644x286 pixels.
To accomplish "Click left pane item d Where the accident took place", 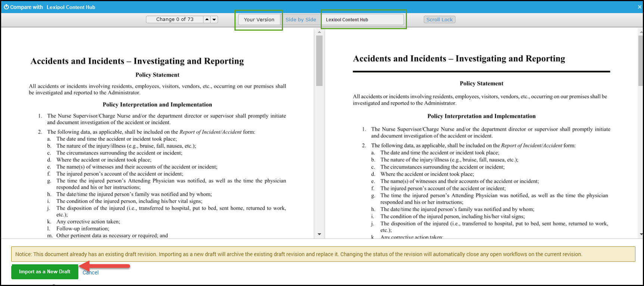I will [x=104, y=160].
